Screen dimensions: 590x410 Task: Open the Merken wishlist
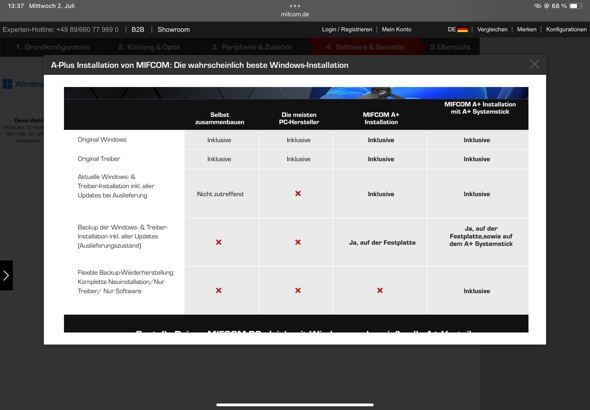pyautogui.click(x=526, y=29)
